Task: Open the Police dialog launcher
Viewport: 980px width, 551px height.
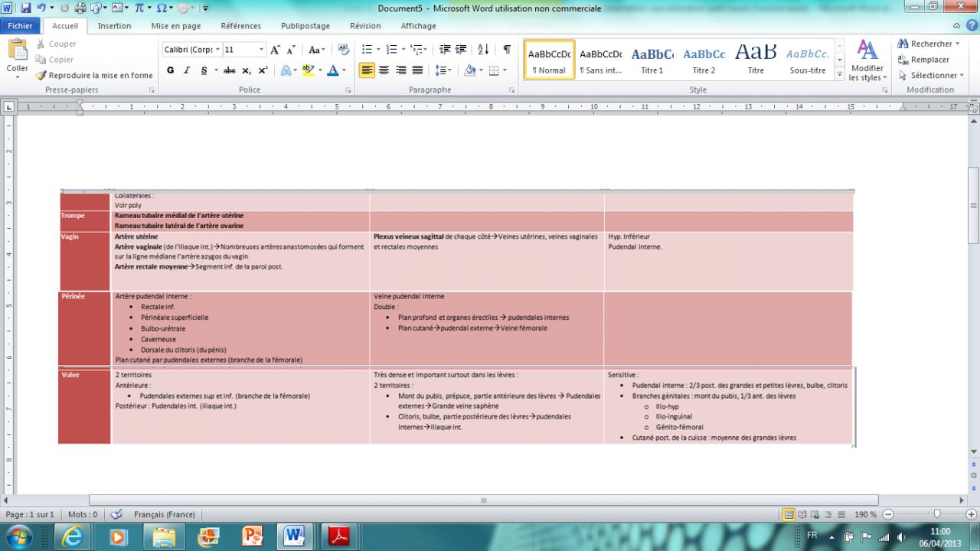Action: click(x=348, y=90)
